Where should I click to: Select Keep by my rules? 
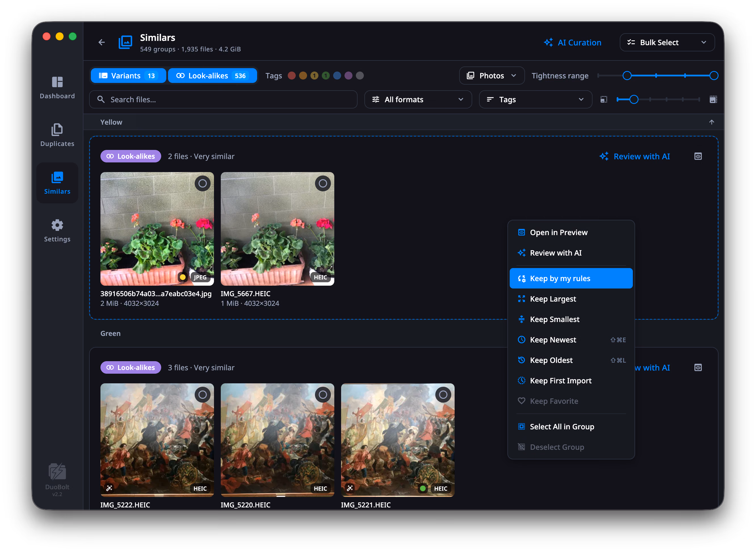tap(571, 278)
